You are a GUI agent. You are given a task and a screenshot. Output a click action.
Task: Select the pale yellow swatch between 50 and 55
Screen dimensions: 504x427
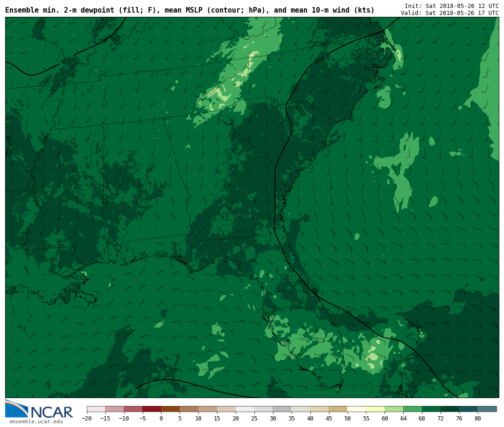click(x=357, y=409)
